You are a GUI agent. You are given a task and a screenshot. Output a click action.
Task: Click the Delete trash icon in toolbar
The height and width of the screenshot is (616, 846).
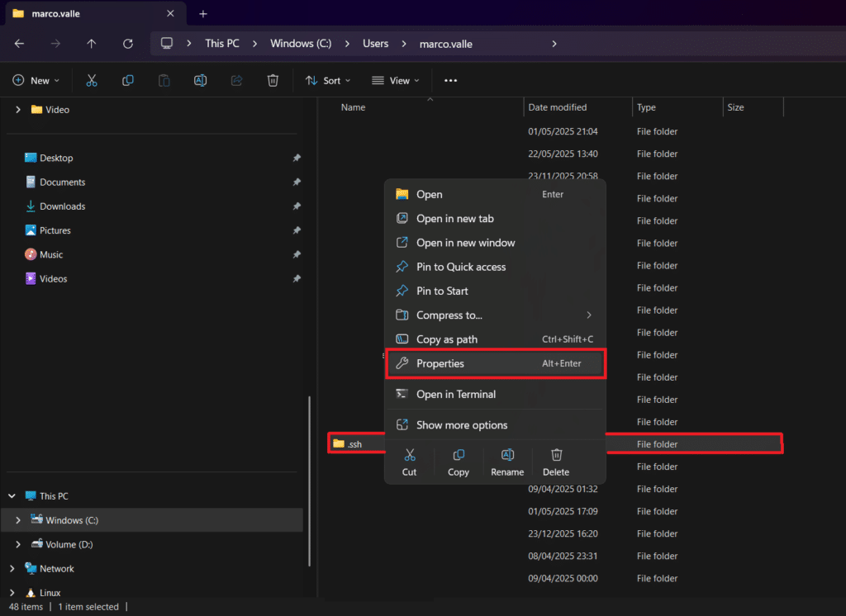(x=273, y=80)
